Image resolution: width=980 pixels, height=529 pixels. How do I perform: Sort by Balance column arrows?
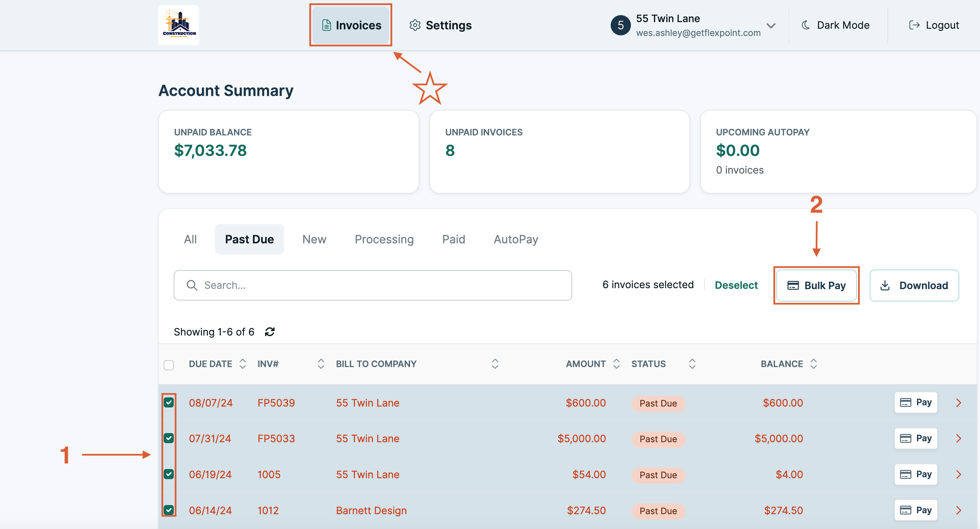(x=814, y=364)
